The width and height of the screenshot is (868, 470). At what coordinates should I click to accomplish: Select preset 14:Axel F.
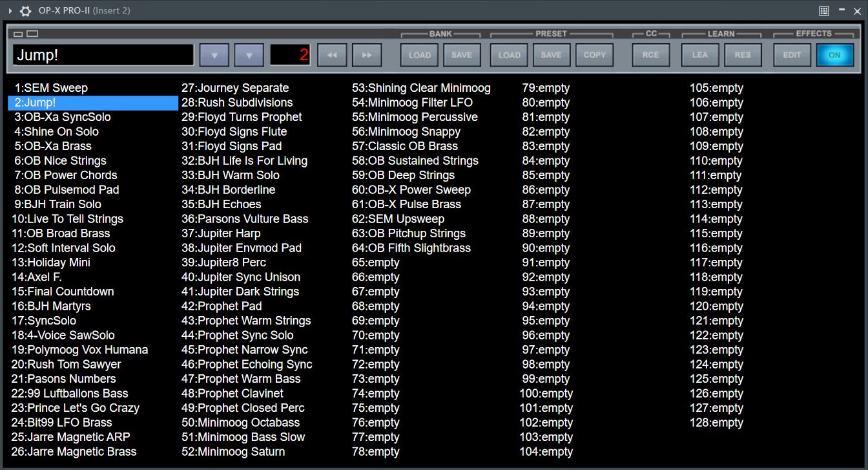[x=37, y=277]
